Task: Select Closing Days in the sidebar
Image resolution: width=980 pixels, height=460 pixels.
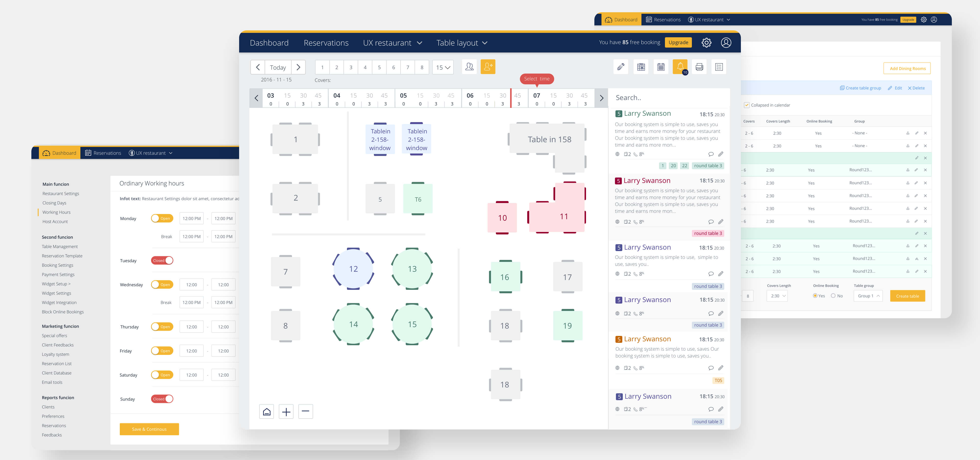Action: point(54,203)
